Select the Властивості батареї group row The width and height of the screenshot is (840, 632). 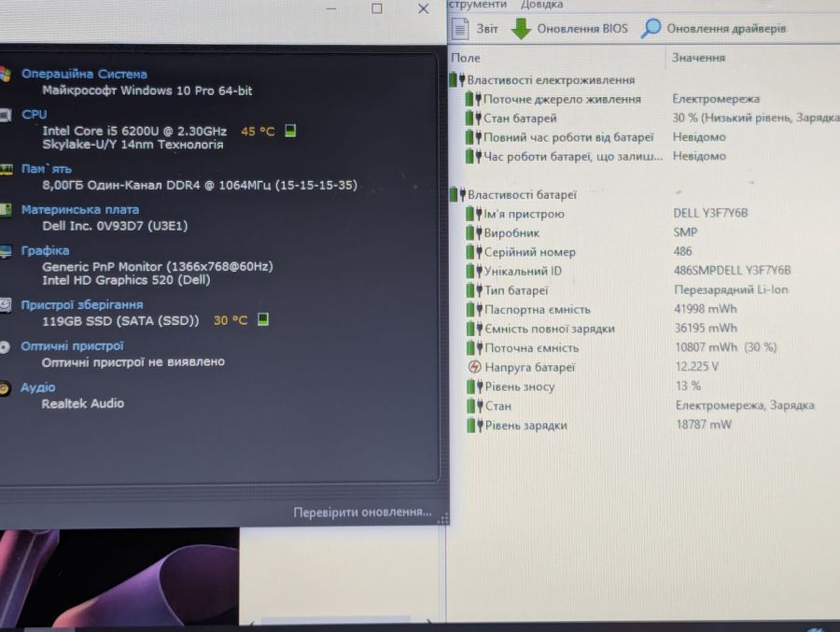point(513,194)
